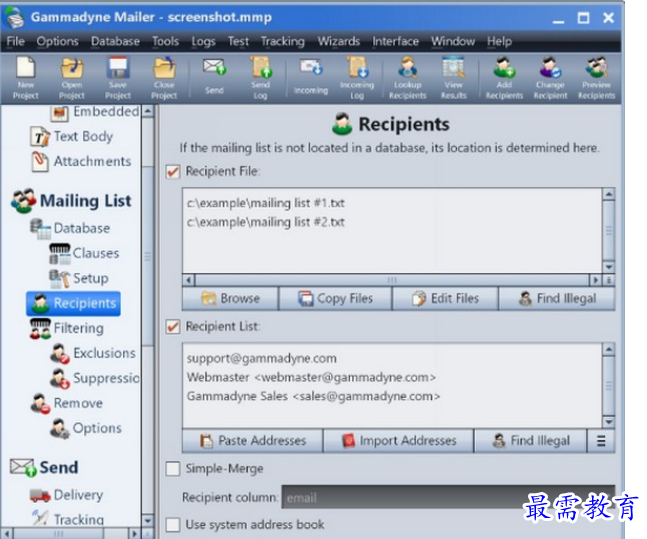Open the Interface menu
Viewport: 647px width, 539px height.
pyautogui.click(x=395, y=41)
